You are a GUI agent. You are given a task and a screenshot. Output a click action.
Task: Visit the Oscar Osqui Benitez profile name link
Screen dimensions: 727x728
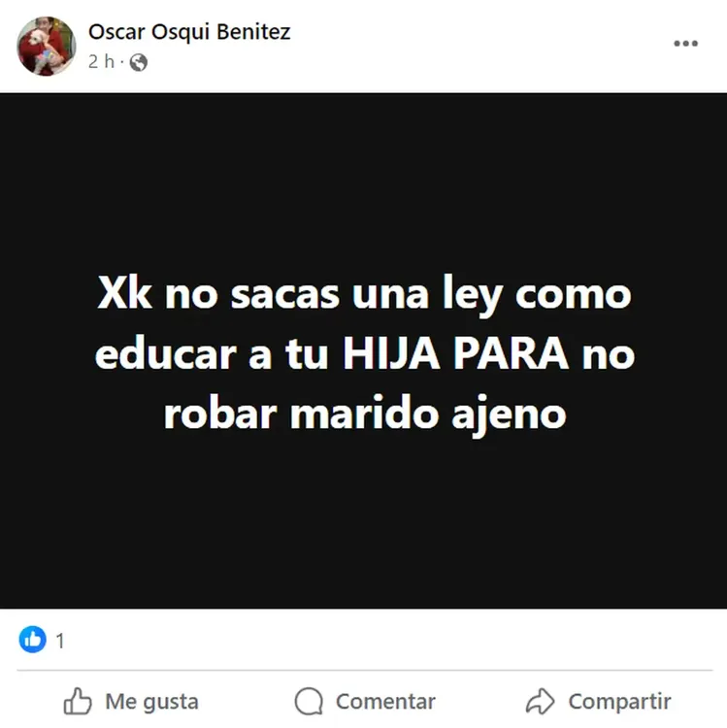tap(189, 32)
